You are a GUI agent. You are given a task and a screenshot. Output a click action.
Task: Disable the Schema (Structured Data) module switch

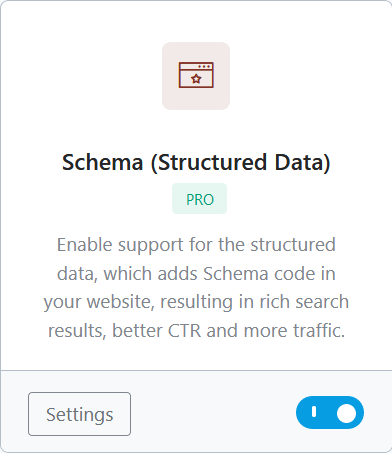pos(330,412)
